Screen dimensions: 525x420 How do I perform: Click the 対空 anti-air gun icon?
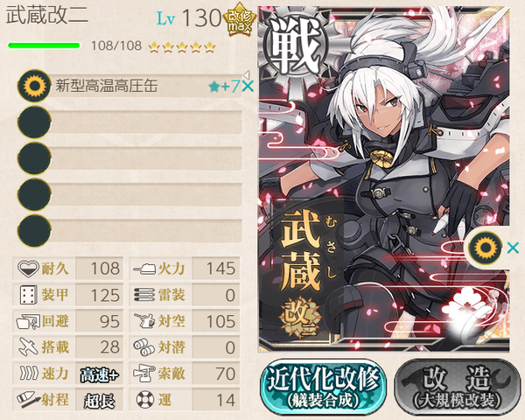[x=144, y=321]
